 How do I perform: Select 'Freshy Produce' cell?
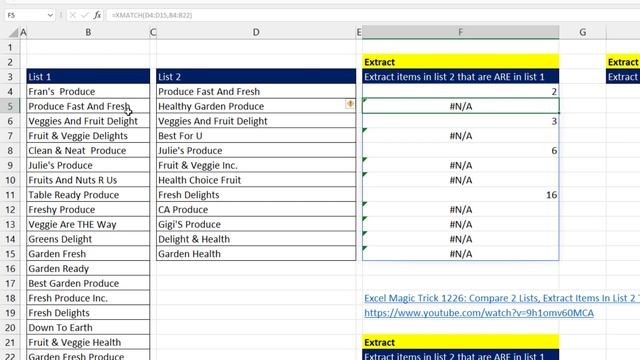pos(88,209)
